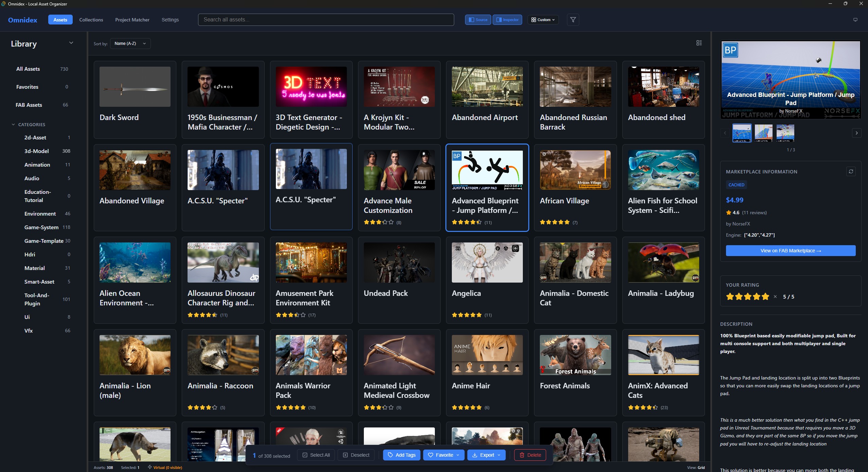868x472 pixels.
Task: Filter by 3d-Model category
Action: click(47, 151)
